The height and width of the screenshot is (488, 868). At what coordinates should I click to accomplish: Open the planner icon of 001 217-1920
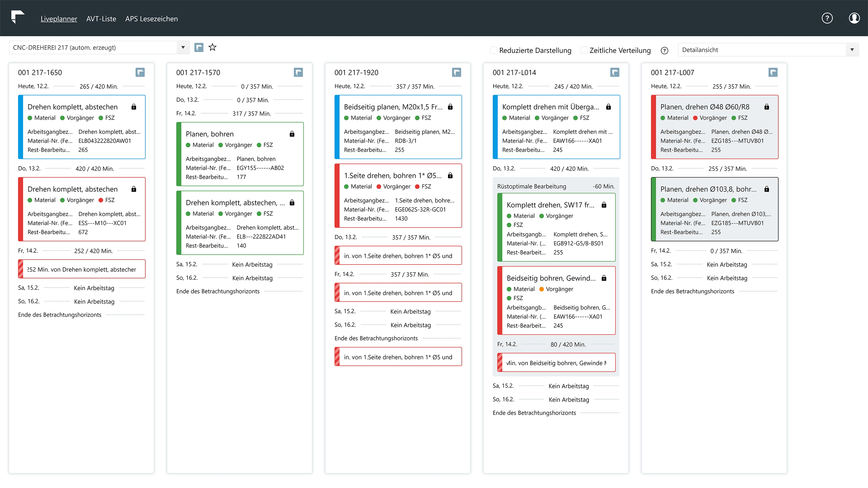456,72
